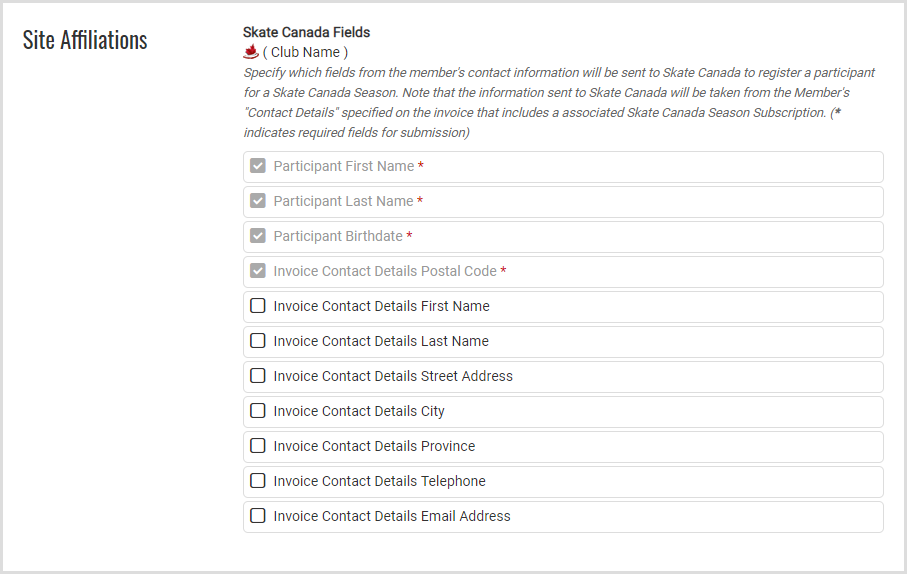907x574 pixels.
Task: Tick the Invoice Contact Details City checkbox
Action: coord(258,411)
